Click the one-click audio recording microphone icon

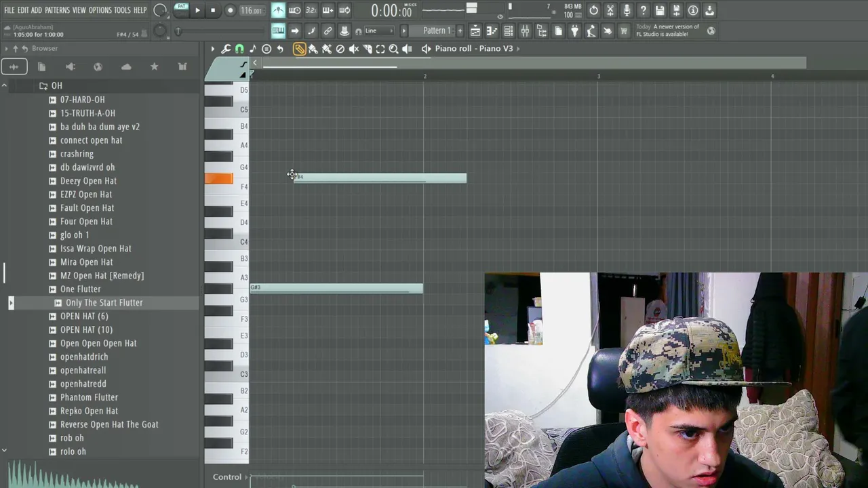[627, 10]
